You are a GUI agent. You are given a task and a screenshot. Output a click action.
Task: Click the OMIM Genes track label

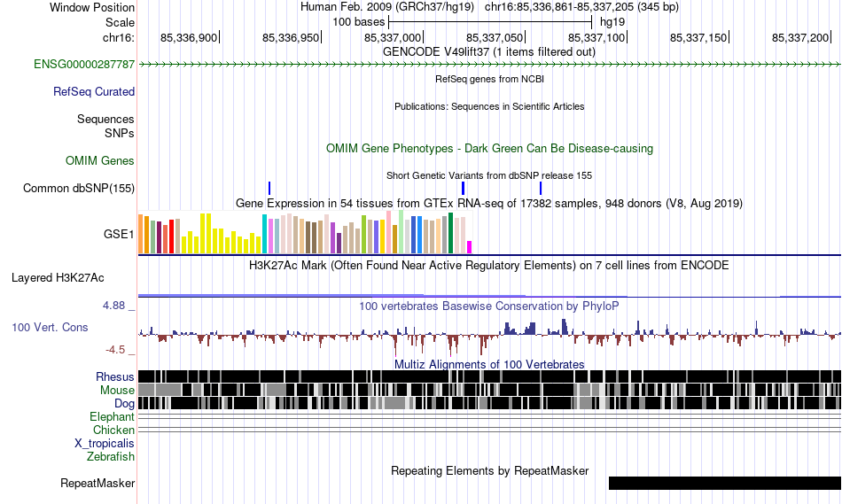[100, 160]
